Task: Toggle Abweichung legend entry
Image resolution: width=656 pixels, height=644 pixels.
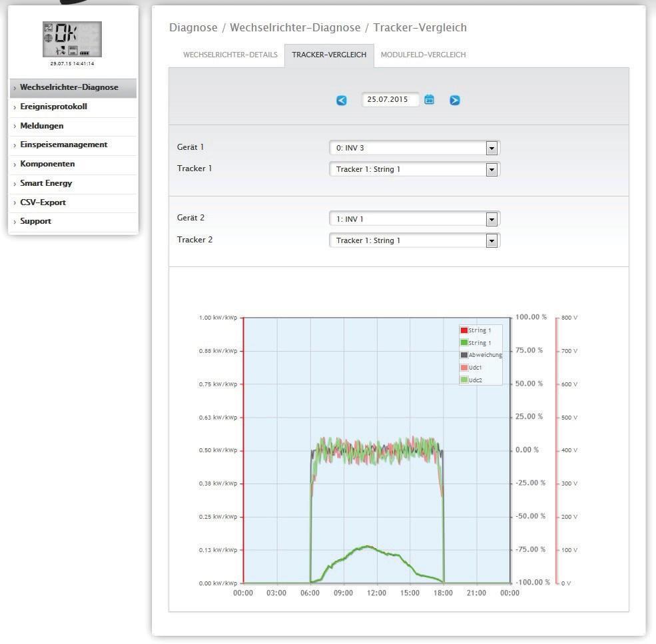Action: point(481,355)
